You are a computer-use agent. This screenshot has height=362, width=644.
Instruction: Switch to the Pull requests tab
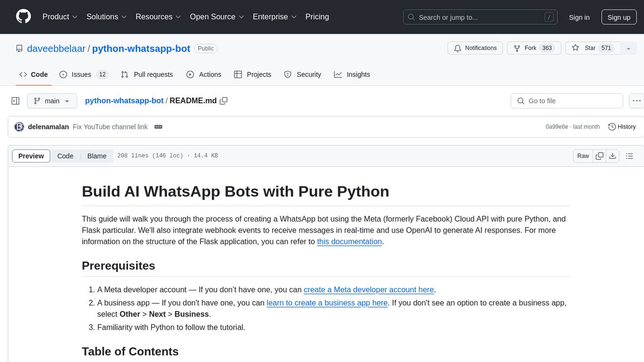[147, 74]
